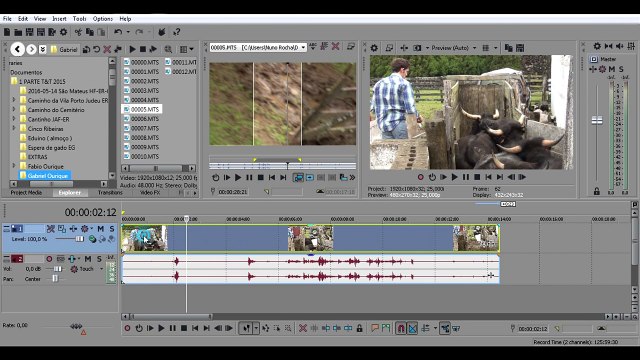The height and width of the screenshot is (360, 640).
Task: Click the Cut scissors icon
Action: click(78, 32)
